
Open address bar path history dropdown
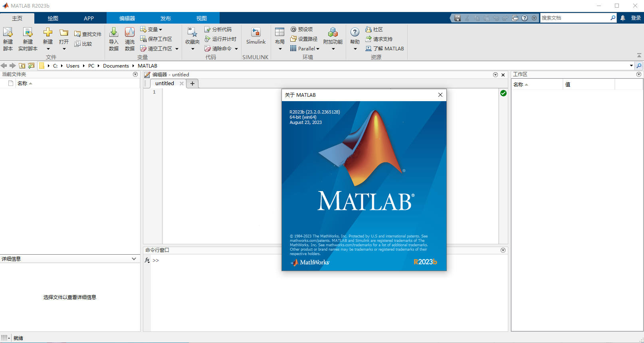(631, 66)
